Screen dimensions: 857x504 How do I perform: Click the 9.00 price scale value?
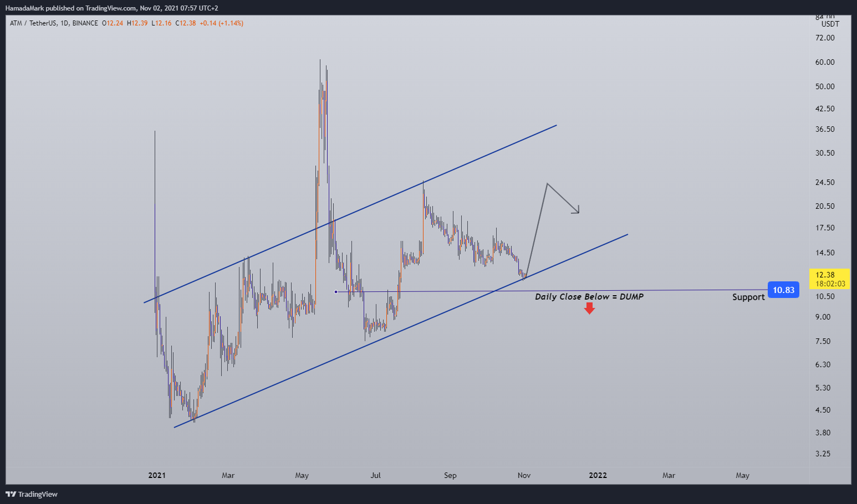click(823, 317)
